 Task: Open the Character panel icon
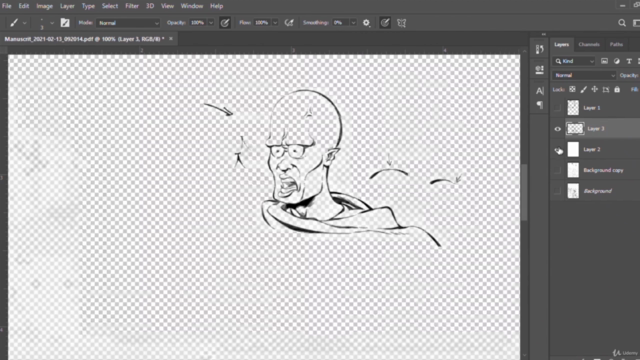click(540, 91)
